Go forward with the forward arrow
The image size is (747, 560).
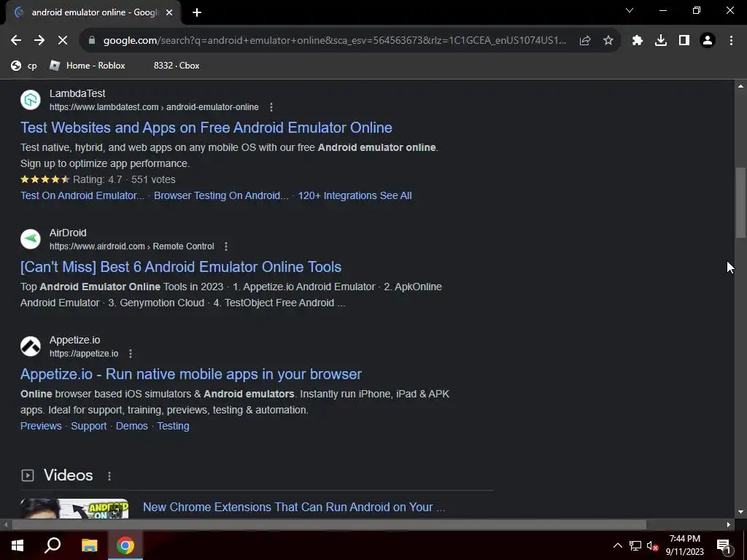pyautogui.click(x=39, y=41)
